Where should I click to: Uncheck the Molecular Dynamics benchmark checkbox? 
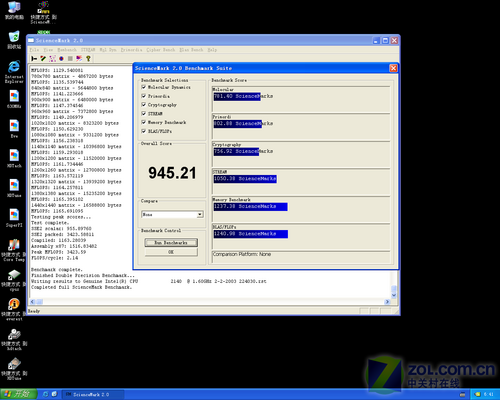[x=144, y=87]
